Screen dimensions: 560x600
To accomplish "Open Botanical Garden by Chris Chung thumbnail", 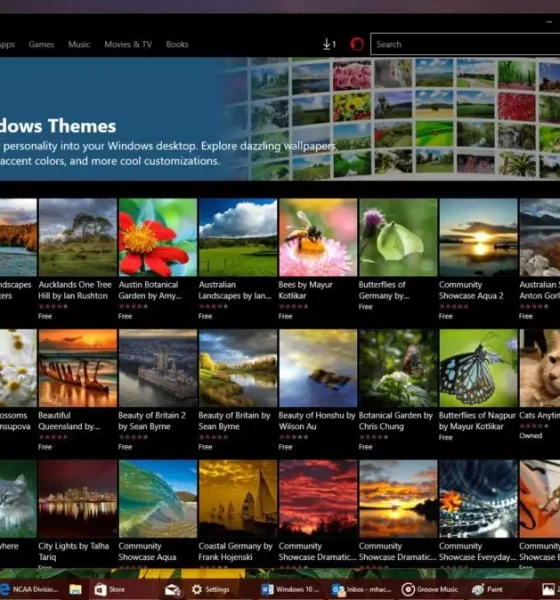I will point(398,368).
